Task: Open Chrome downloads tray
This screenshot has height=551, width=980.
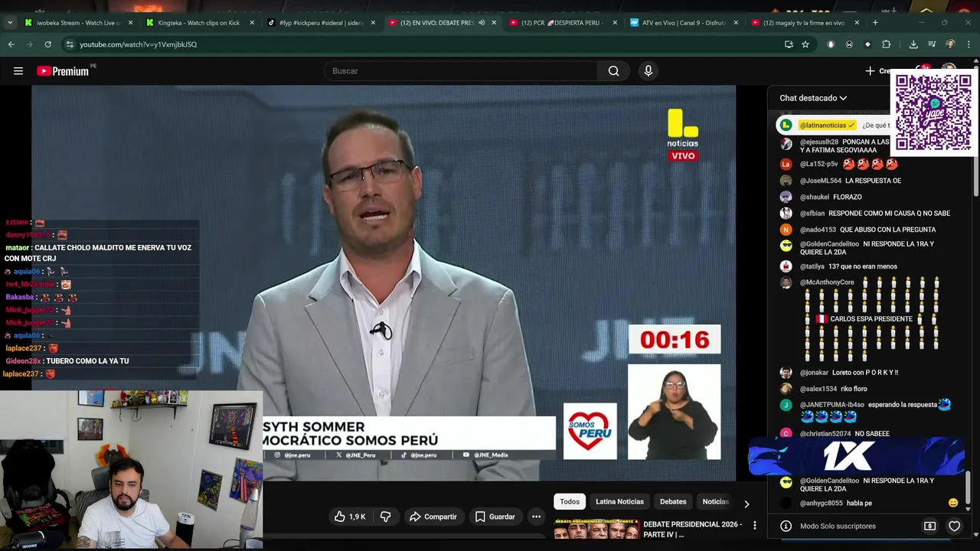Action: coord(913,44)
